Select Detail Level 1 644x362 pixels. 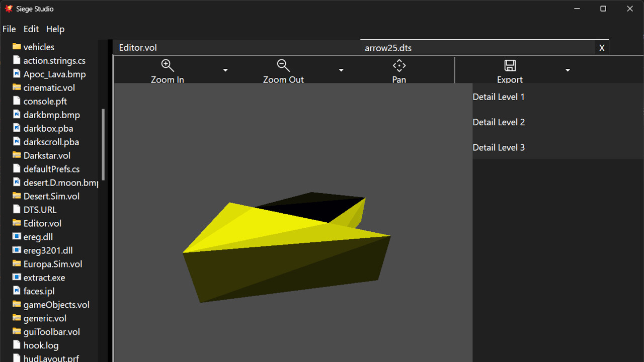tap(499, 97)
